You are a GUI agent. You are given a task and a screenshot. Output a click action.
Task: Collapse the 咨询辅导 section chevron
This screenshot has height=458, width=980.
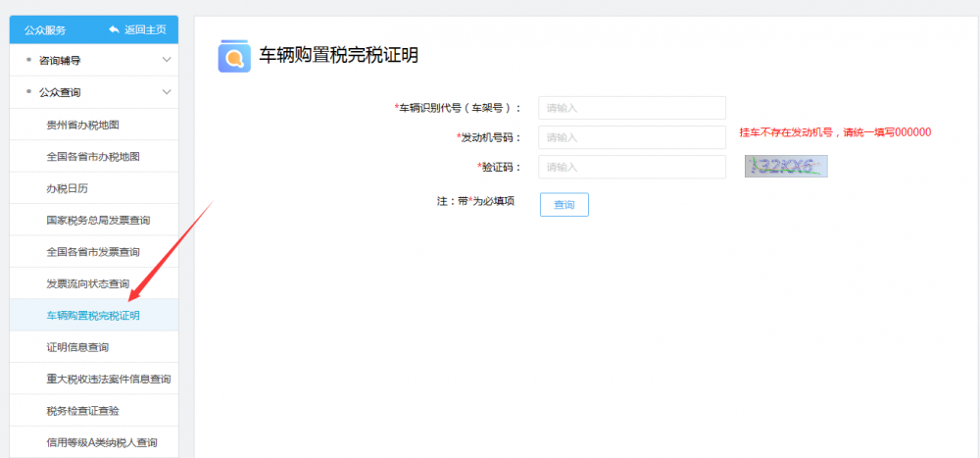tap(167, 61)
